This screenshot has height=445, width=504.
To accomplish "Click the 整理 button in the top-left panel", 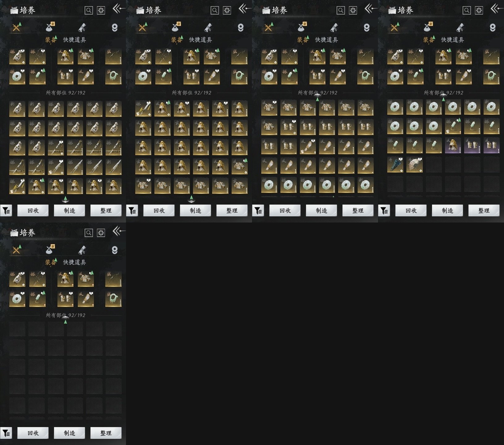I will [106, 210].
